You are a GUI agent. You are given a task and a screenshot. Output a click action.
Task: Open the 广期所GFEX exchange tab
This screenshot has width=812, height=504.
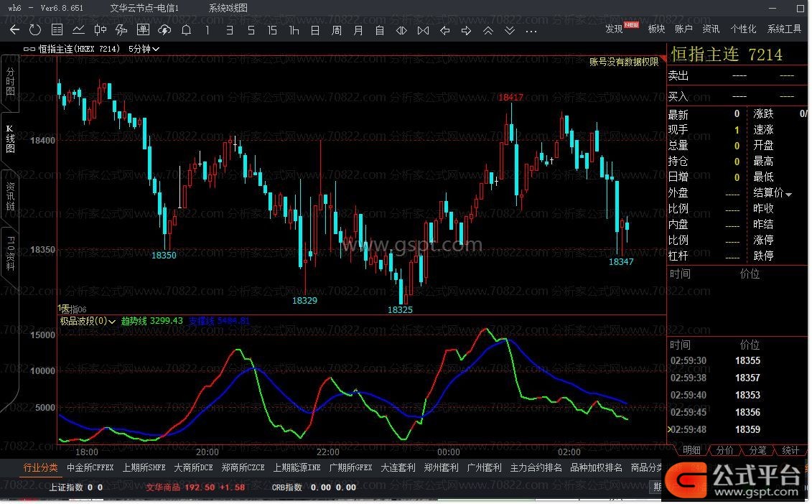[350, 467]
